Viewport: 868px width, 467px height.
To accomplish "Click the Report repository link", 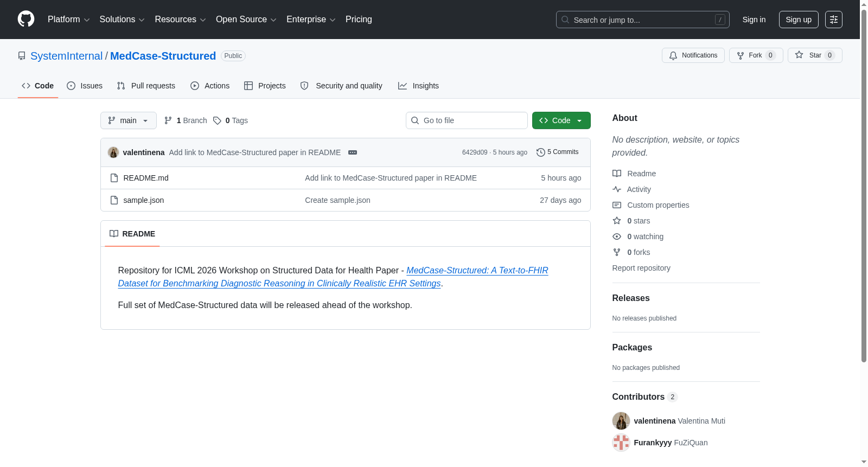I will [x=641, y=268].
